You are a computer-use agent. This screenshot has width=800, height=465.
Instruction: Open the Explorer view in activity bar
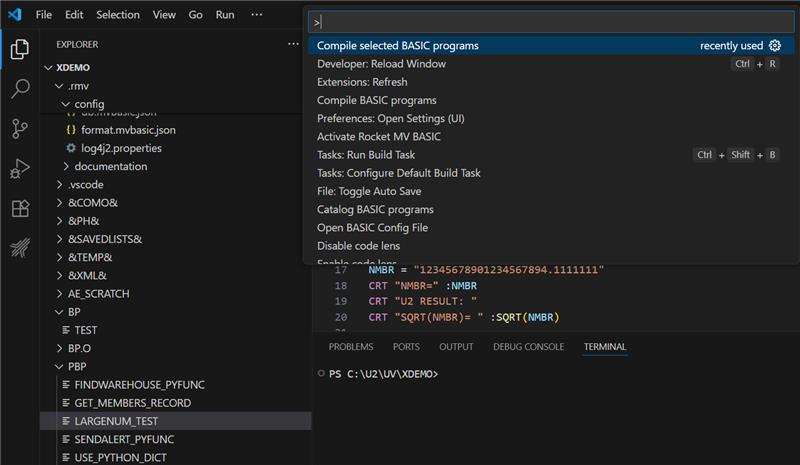pyautogui.click(x=19, y=49)
